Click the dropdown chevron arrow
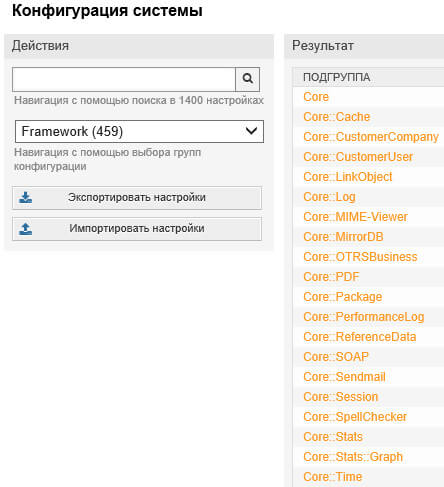Viewport: 444px width, 487px height. tap(251, 131)
